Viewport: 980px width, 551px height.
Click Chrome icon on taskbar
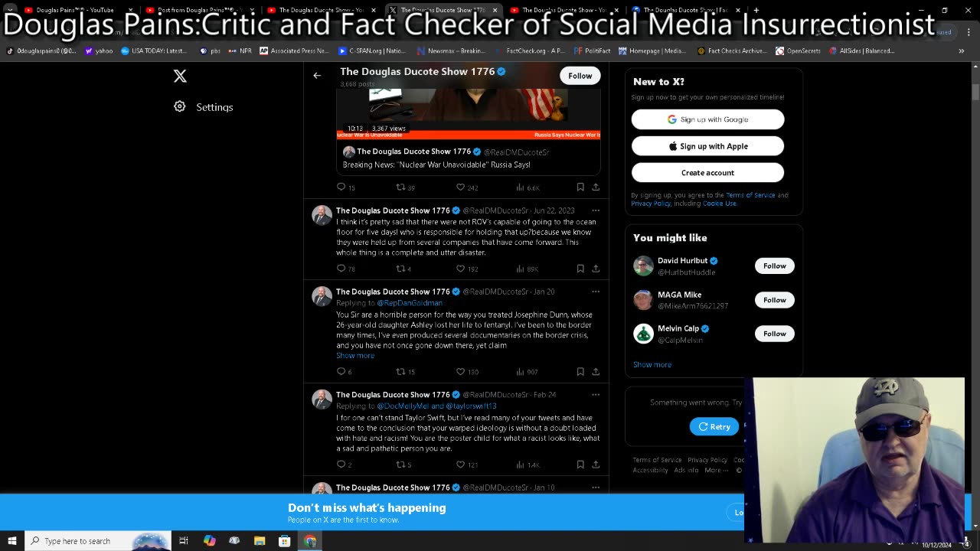tap(310, 541)
